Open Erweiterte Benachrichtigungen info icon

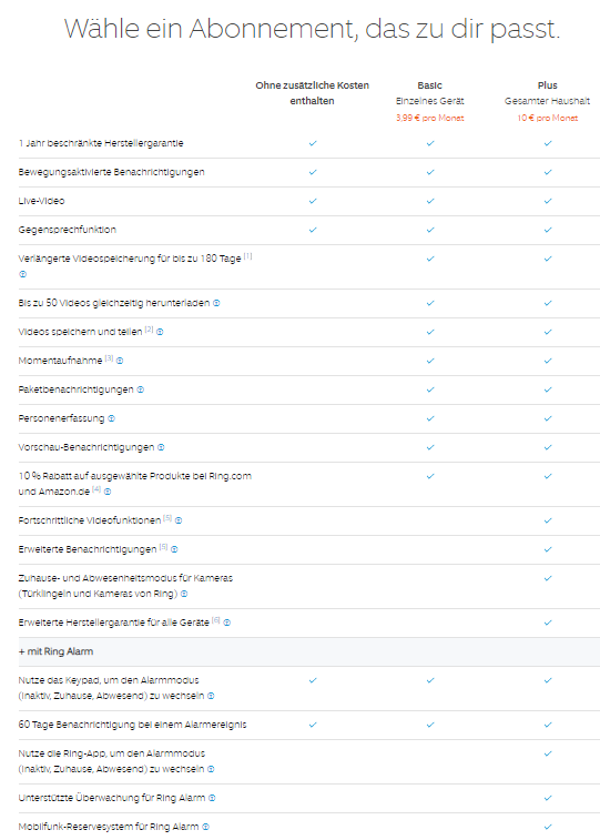(175, 549)
